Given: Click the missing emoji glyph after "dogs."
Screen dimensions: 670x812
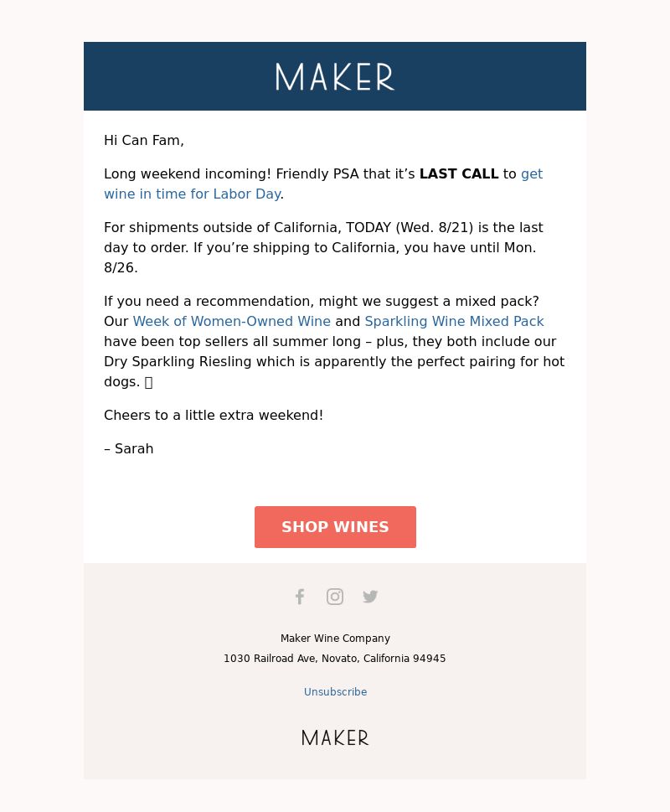Looking at the screenshot, I should pyautogui.click(x=148, y=382).
